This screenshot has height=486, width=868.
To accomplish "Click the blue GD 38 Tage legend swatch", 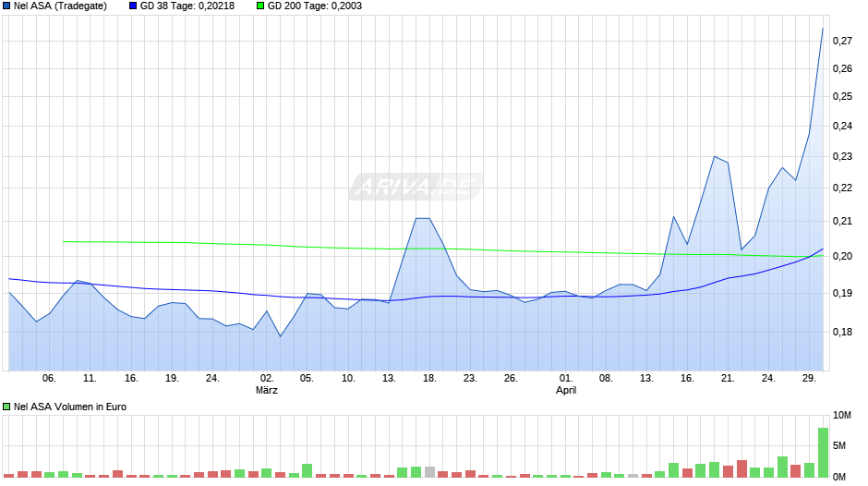I will pos(133,6).
